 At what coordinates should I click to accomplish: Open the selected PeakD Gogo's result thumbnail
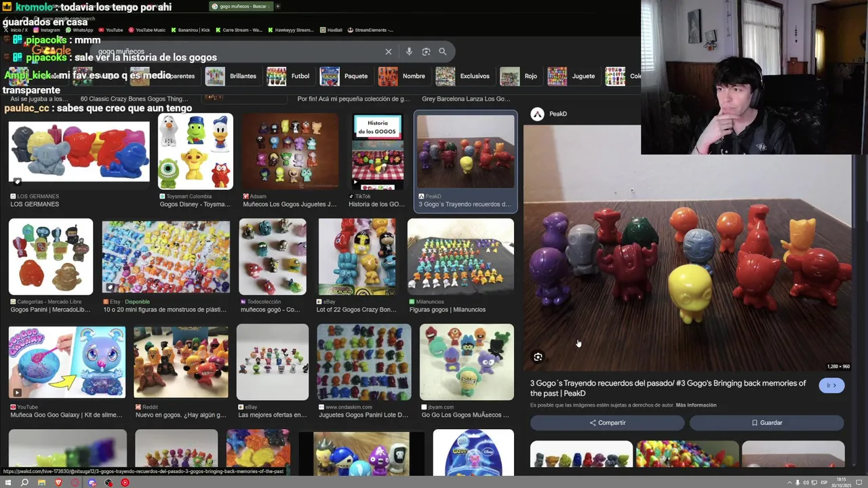coord(465,151)
